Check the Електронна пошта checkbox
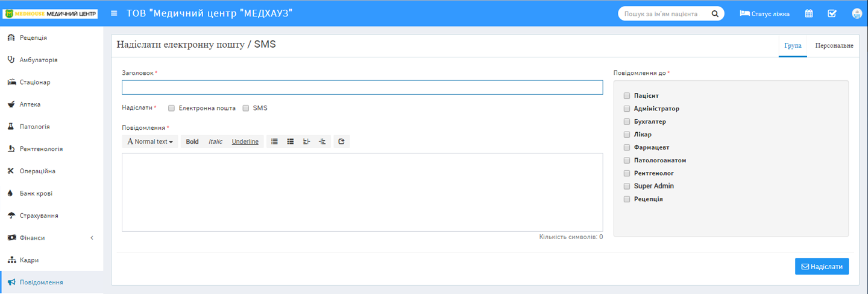The image size is (868, 294). (171, 108)
